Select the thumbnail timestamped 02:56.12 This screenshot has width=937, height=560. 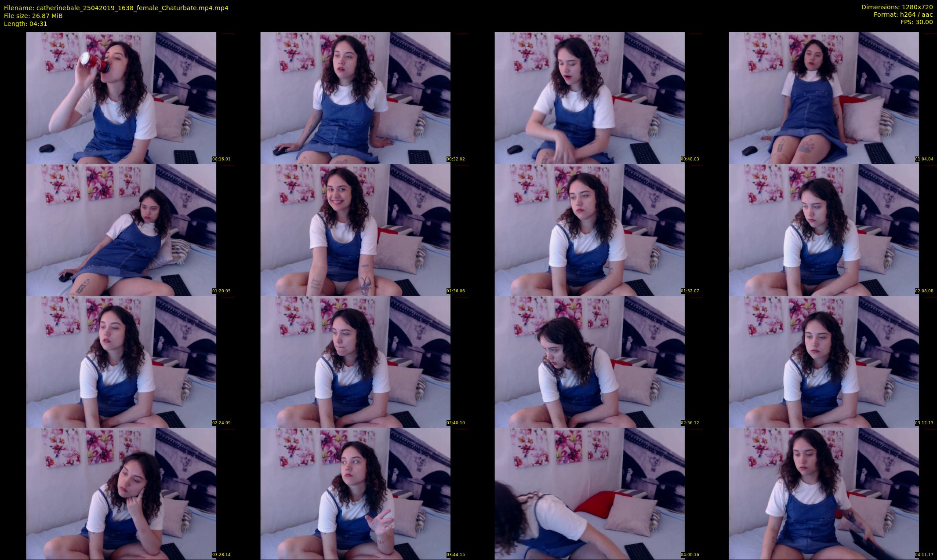click(589, 361)
